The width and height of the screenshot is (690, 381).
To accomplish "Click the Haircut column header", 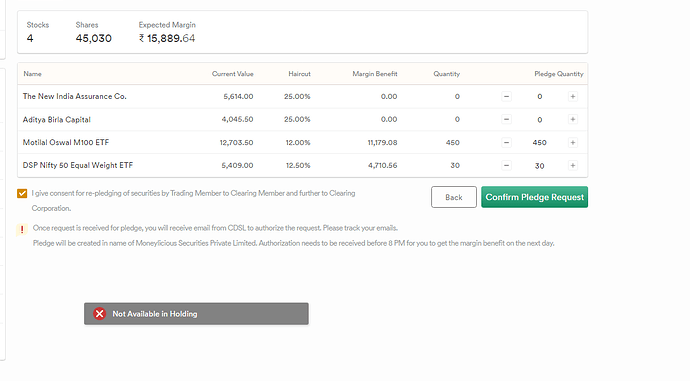I will [299, 74].
